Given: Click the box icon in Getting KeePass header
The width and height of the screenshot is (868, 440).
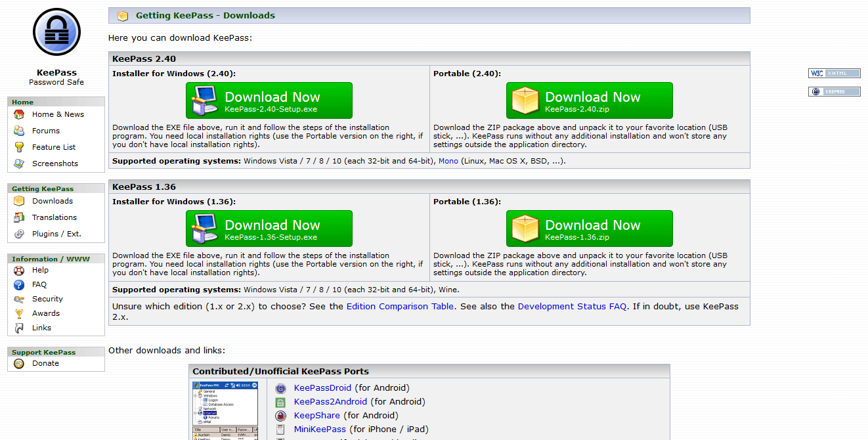Looking at the screenshot, I should coord(123,16).
